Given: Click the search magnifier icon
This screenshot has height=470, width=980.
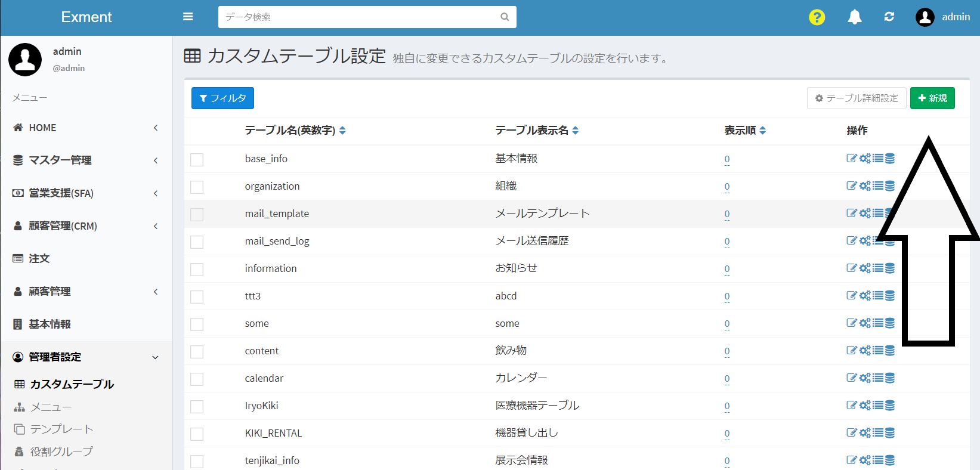Looking at the screenshot, I should pyautogui.click(x=505, y=17).
